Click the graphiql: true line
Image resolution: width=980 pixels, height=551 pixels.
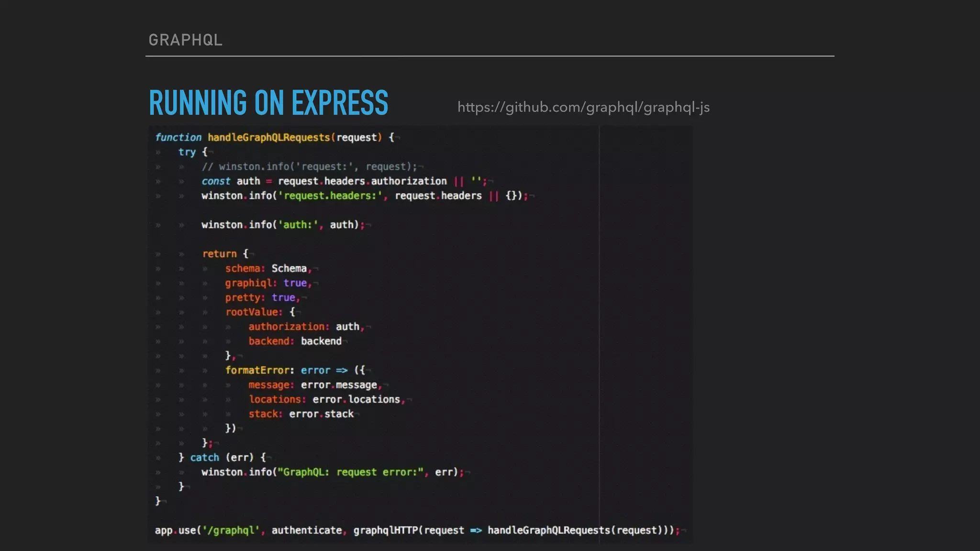[268, 283]
